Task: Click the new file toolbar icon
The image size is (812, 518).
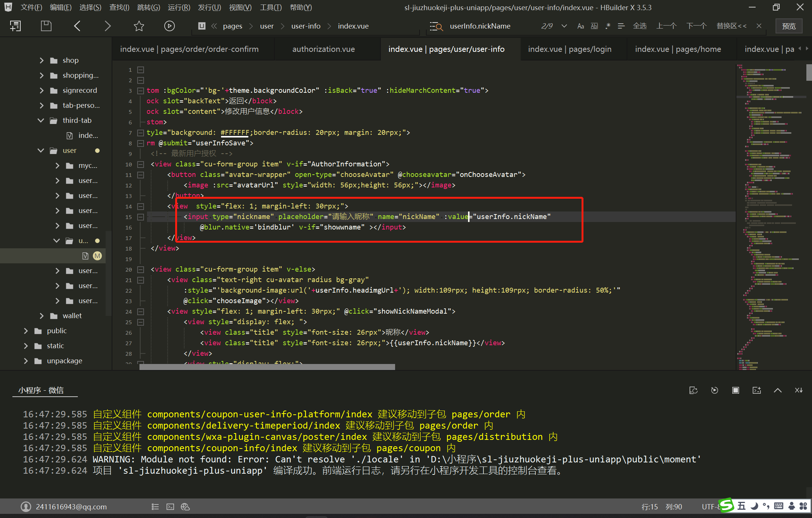Action: (15, 26)
